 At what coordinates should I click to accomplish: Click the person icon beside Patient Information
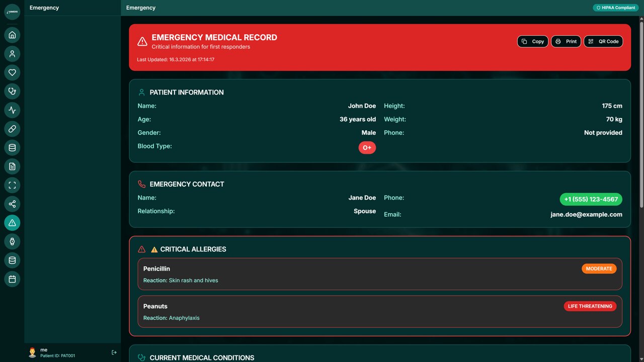point(142,93)
